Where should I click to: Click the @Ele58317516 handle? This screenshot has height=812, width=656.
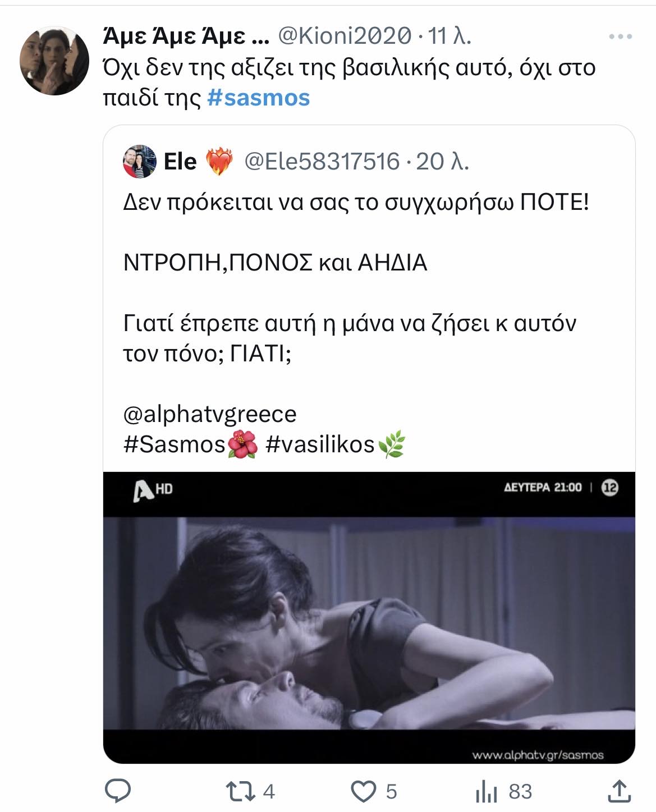coord(322,162)
